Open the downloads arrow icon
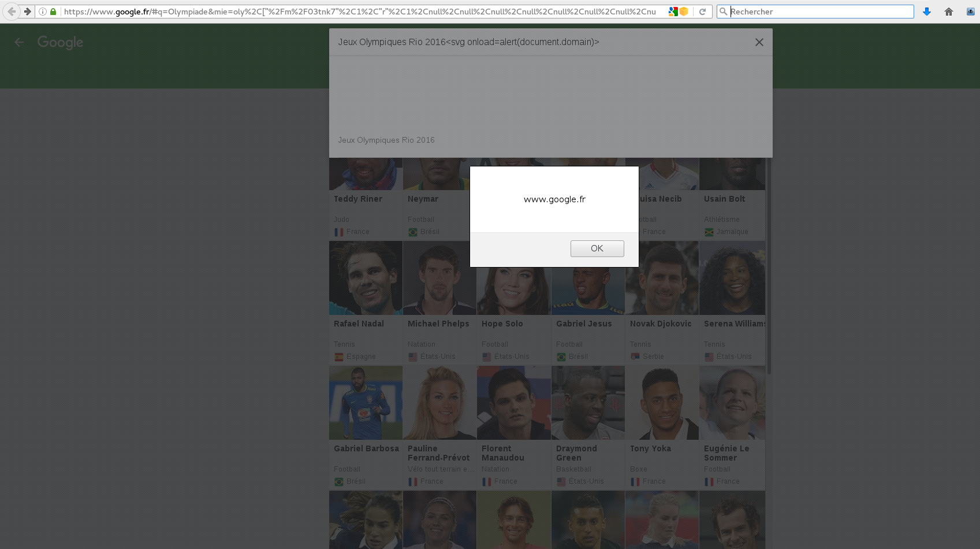 tap(927, 12)
